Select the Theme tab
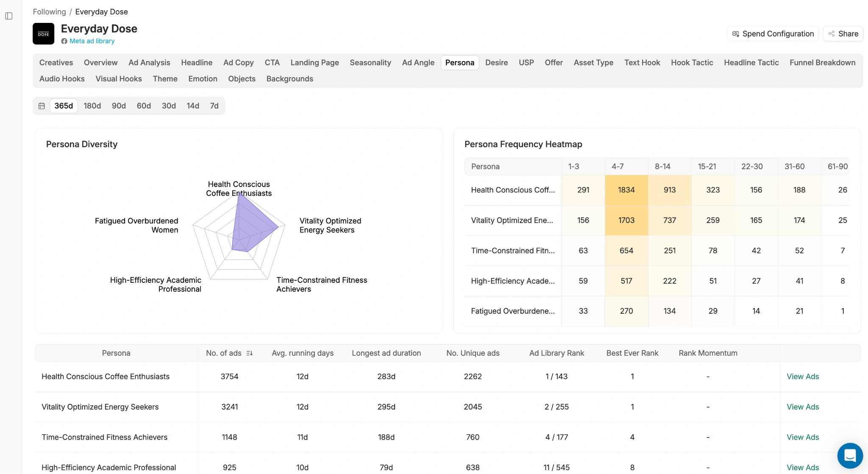Screen dimensions: 868x474 165,79
